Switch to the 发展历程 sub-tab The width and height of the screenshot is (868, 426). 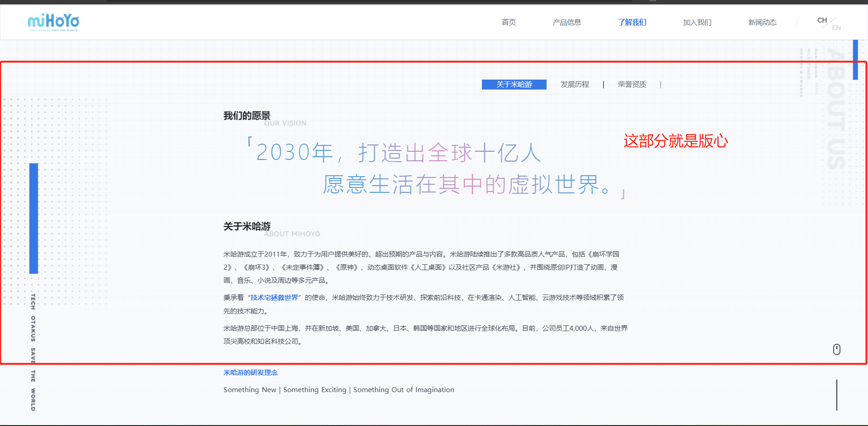click(x=575, y=84)
